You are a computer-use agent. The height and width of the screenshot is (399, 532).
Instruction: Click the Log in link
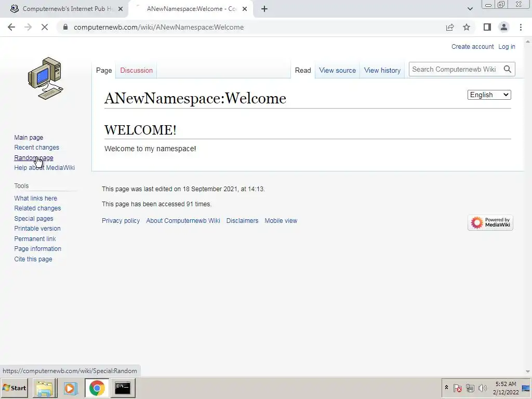[507, 47]
